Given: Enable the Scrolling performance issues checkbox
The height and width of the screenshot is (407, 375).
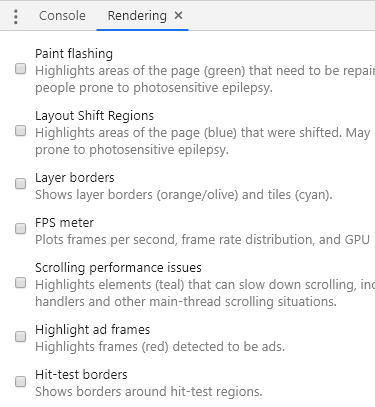Looking at the screenshot, I should (x=21, y=283).
